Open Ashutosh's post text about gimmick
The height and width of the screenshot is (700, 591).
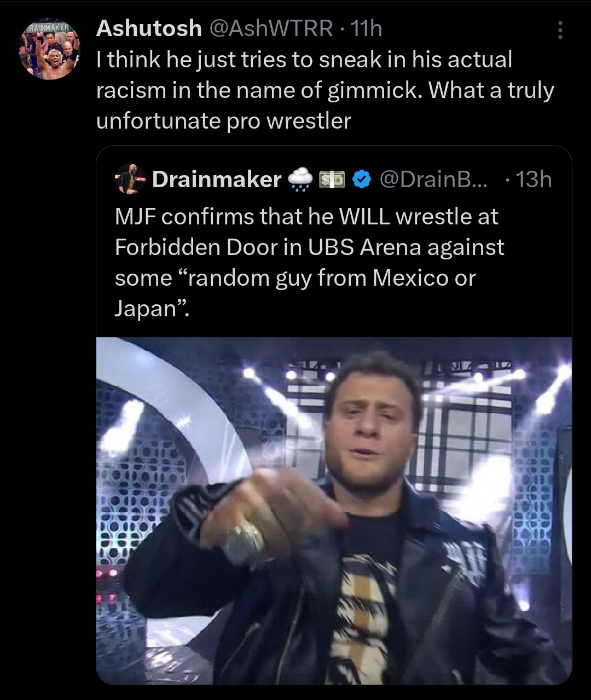click(x=325, y=90)
